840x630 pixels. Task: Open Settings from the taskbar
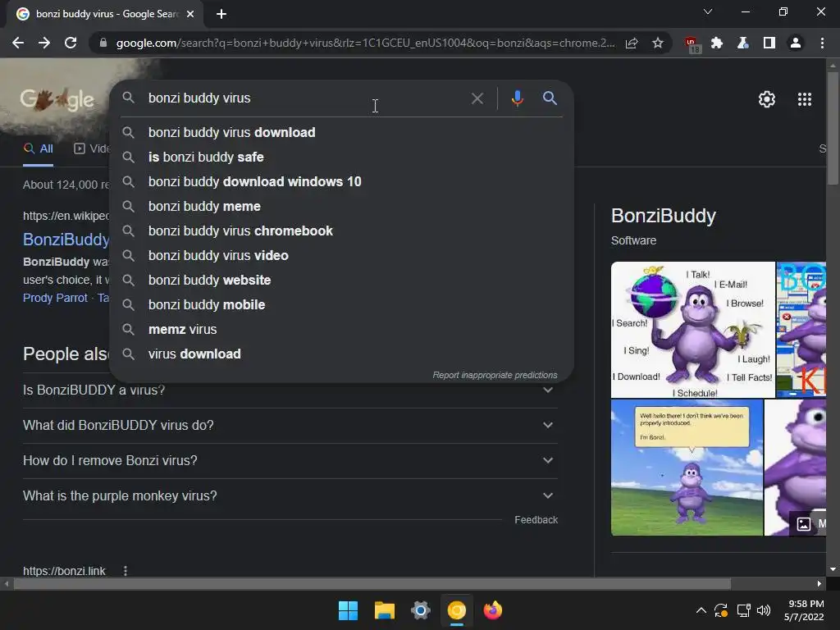click(421, 610)
